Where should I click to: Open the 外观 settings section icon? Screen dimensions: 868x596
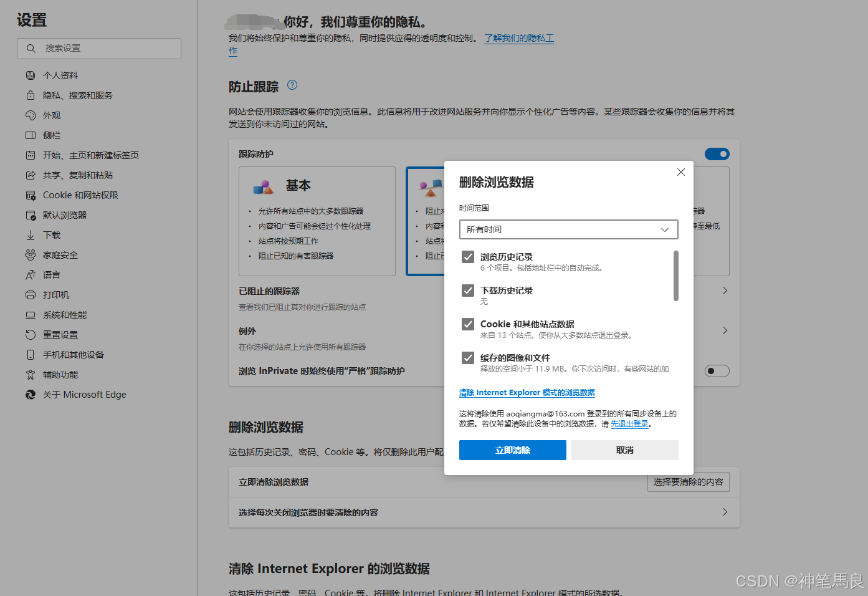31,115
